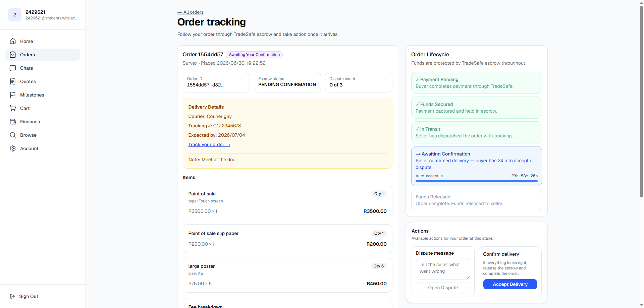This screenshot has height=308, width=644.
Task: Open the Finances section
Action: pos(43,122)
